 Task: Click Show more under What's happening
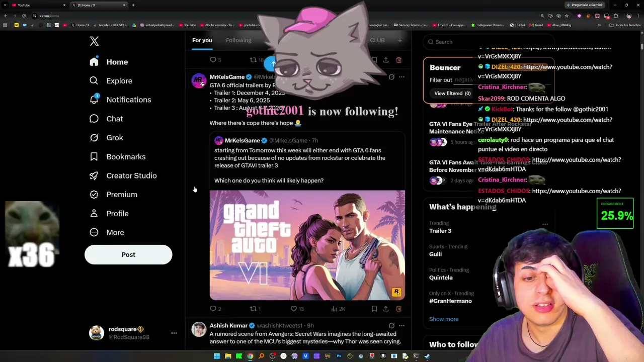click(444, 319)
